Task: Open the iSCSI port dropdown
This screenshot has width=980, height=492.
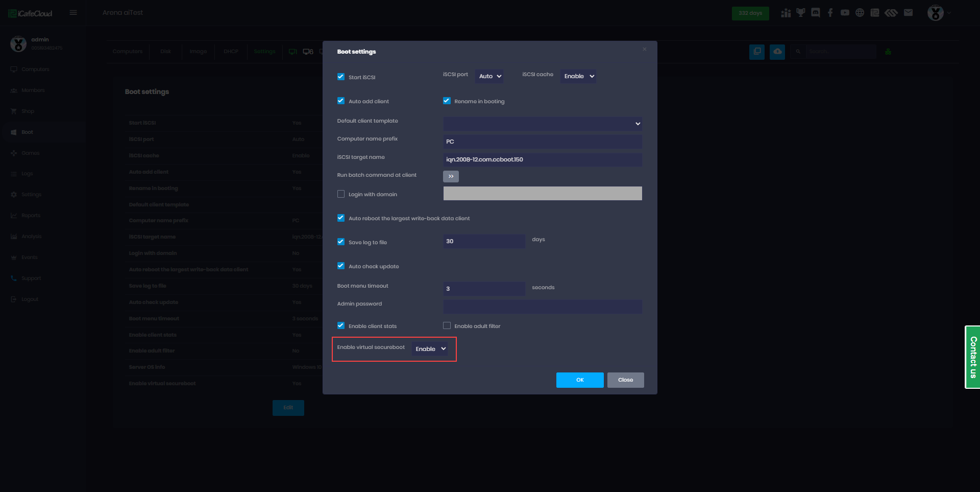Action: (x=488, y=76)
